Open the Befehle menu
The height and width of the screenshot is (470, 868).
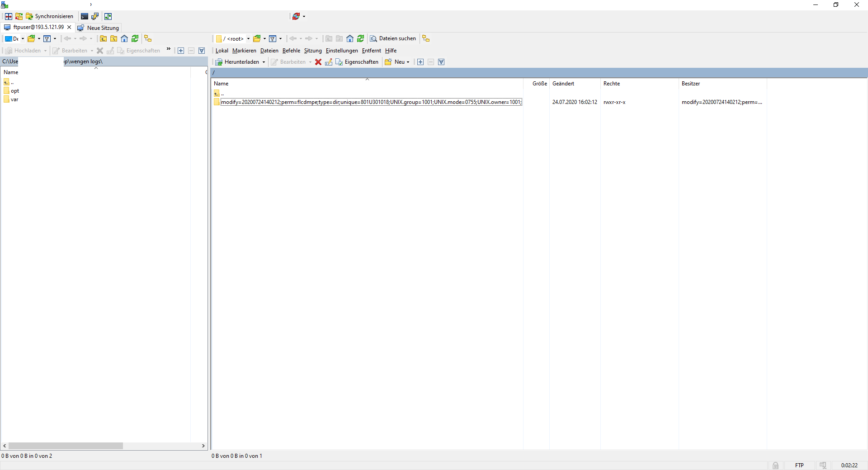[291, 51]
